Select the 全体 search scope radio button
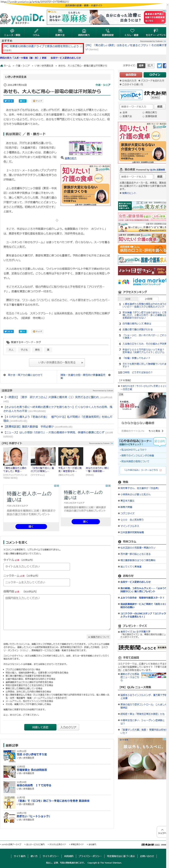Image resolution: width=169 pixels, height=868 pixels. [x=121, y=112]
